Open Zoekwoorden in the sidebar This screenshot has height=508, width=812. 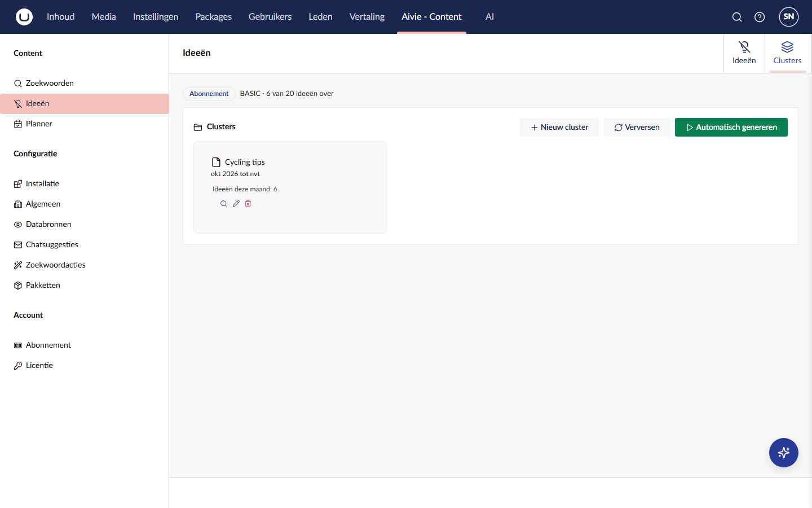tap(85, 84)
